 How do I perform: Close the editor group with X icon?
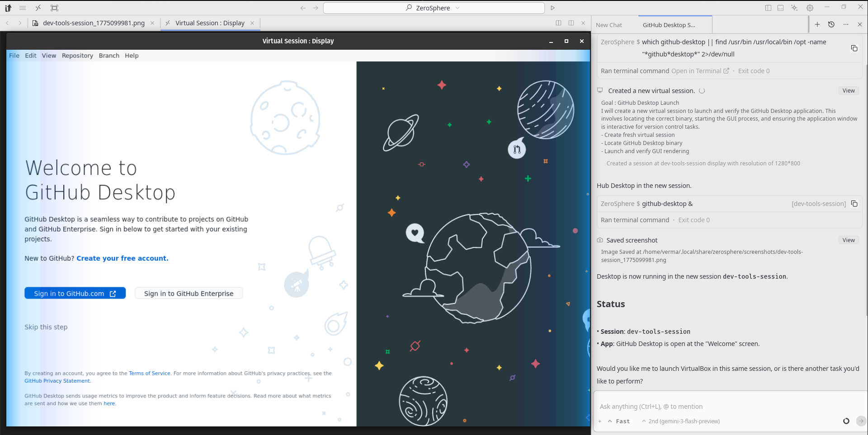(x=583, y=23)
